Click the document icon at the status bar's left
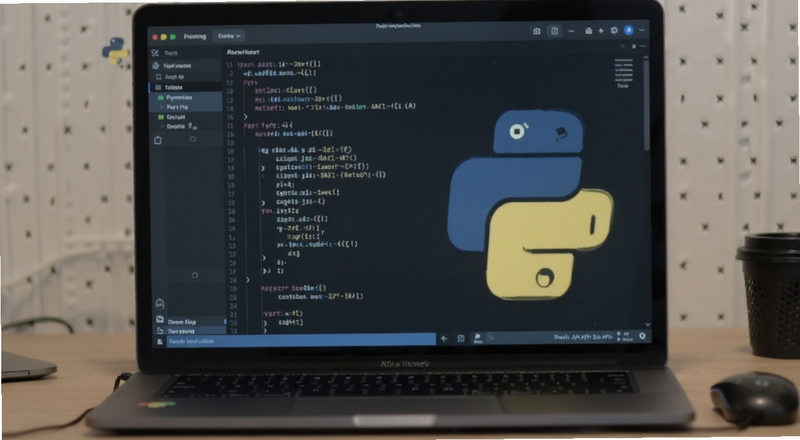 click(160, 340)
